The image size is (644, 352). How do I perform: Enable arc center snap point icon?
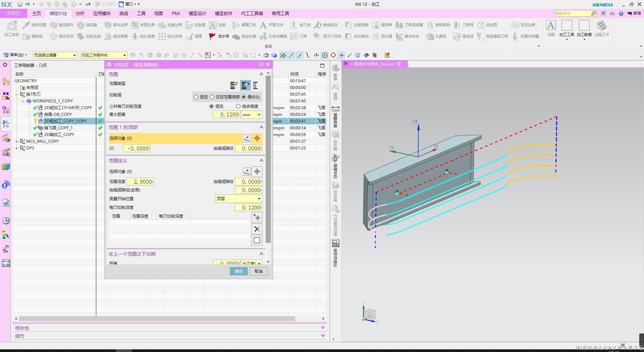point(325,55)
